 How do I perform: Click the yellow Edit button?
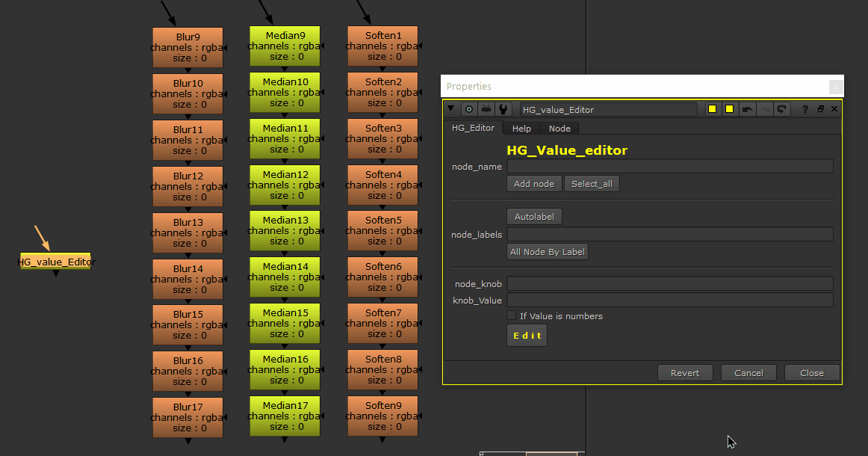coord(527,335)
